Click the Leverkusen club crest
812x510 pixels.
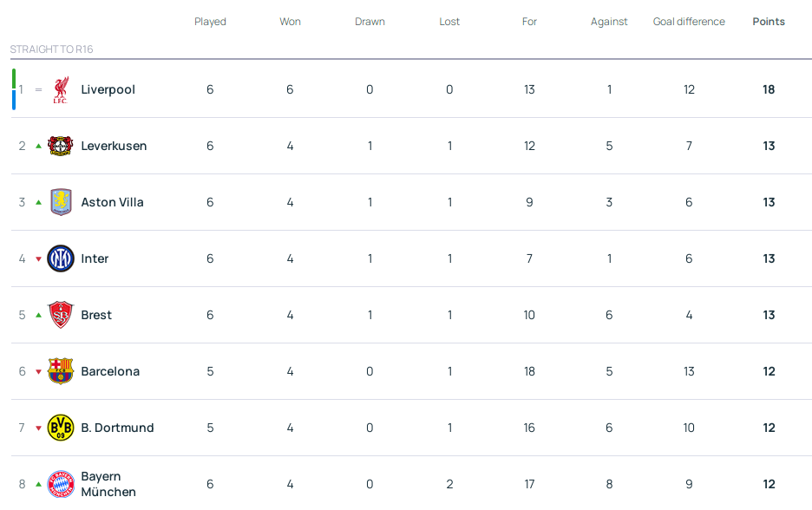60,146
